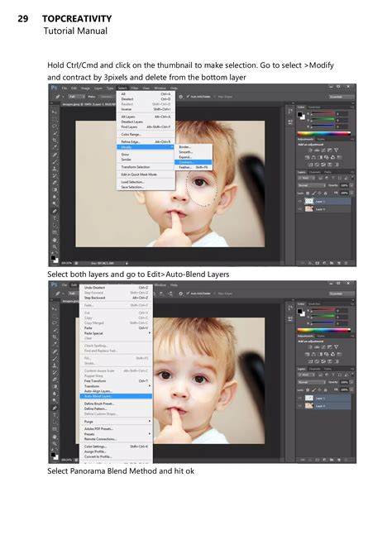This screenshot has height=554, width=392.
Task: Choose Contract in the Modify submenu
Action: pyautogui.click(x=193, y=162)
